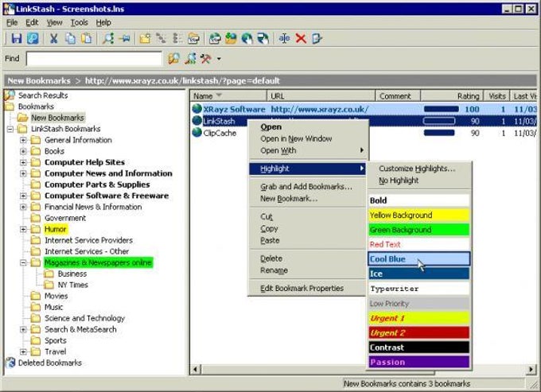This screenshot has width=541, height=392.
Task: Apply the Green Background highlight
Action: [418, 230]
